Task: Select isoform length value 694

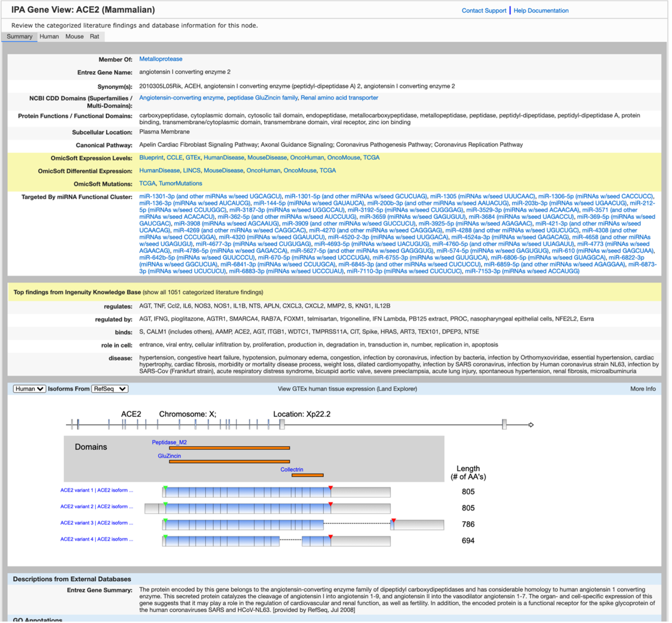Action: [468, 541]
